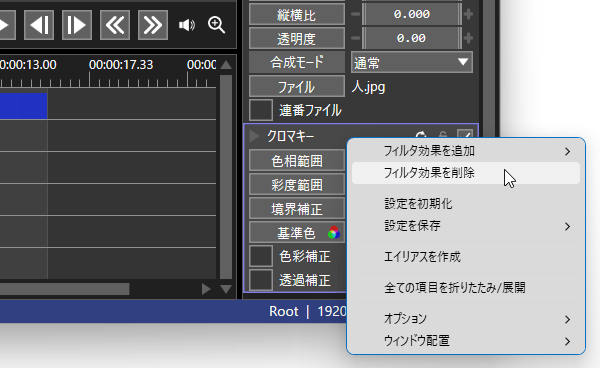Viewport: 600px width, 368px height.
Task: Click the 縦横比 parameter button
Action: coord(297,15)
